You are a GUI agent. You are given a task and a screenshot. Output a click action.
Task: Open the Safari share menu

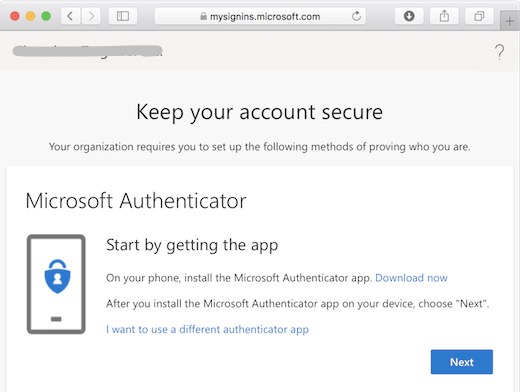(x=444, y=16)
